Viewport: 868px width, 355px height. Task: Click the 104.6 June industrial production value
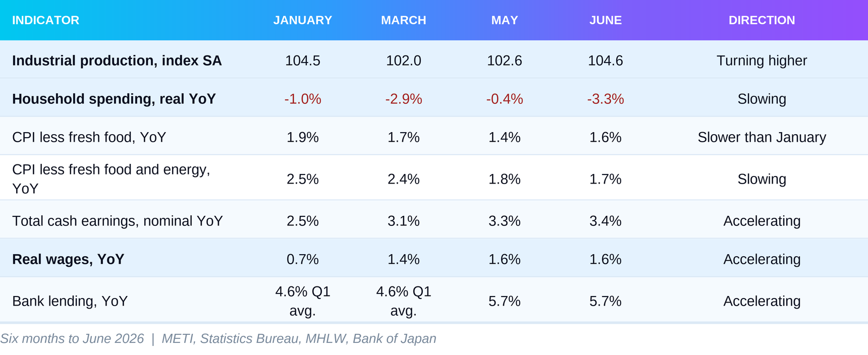pyautogui.click(x=606, y=61)
